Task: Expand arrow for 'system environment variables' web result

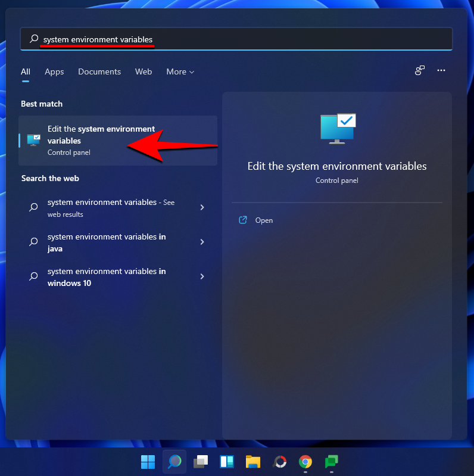Action: click(x=202, y=207)
